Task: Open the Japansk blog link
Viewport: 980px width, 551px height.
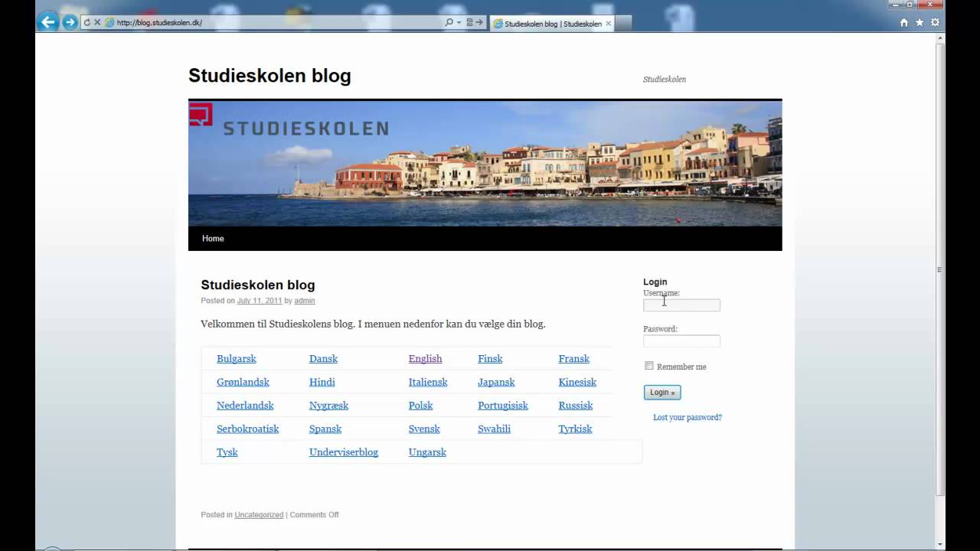Action: click(x=496, y=382)
